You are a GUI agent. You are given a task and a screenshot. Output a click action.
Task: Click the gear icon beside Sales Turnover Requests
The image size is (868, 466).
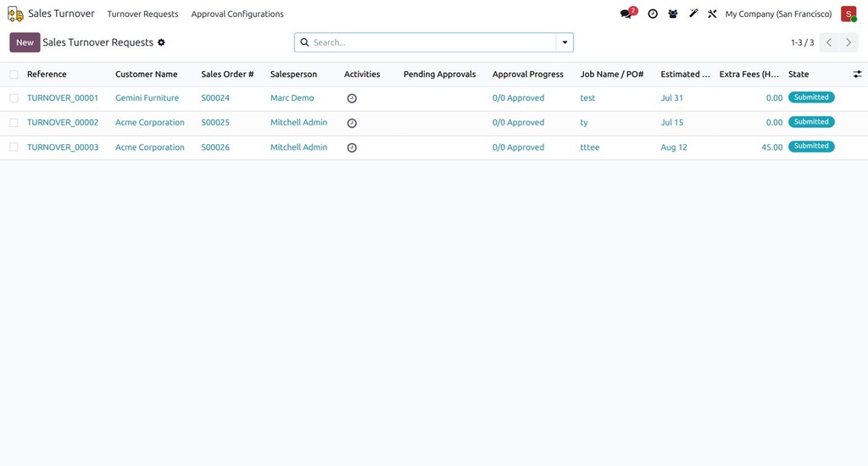pos(161,42)
